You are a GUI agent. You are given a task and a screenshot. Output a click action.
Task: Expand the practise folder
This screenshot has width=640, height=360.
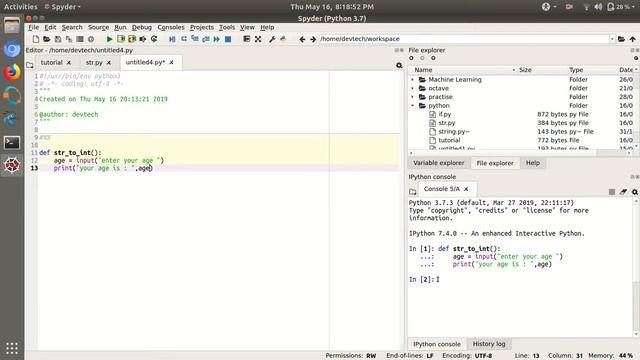412,97
